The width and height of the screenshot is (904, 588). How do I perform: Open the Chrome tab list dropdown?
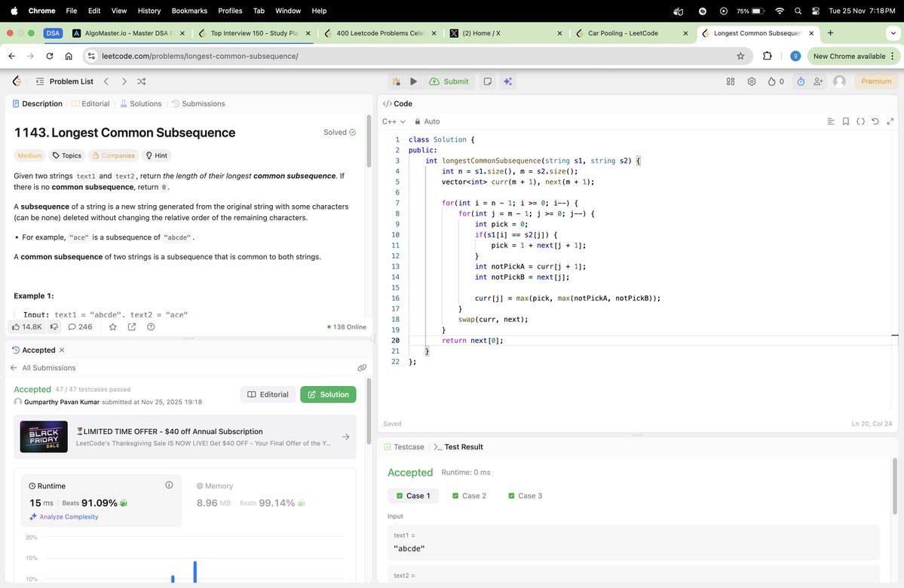tap(893, 33)
